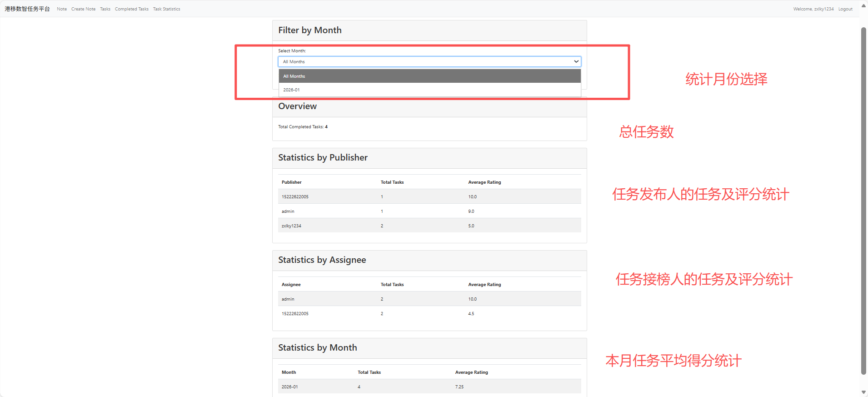This screenshot has width=868, height=397.
Task: Open the Task Statistics nav link
Action: (166, 9)
